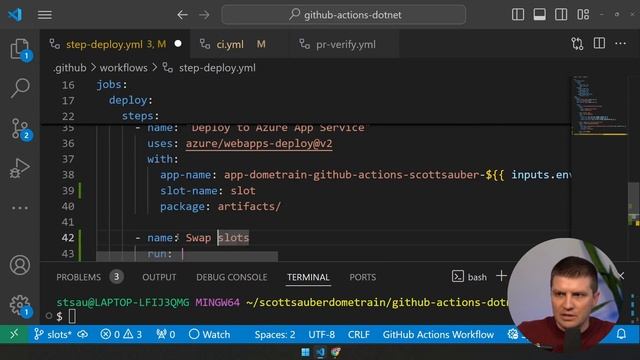Click the sticky scroll 'deploy:' line
The image size is (640, 360).
pos(131,100)
